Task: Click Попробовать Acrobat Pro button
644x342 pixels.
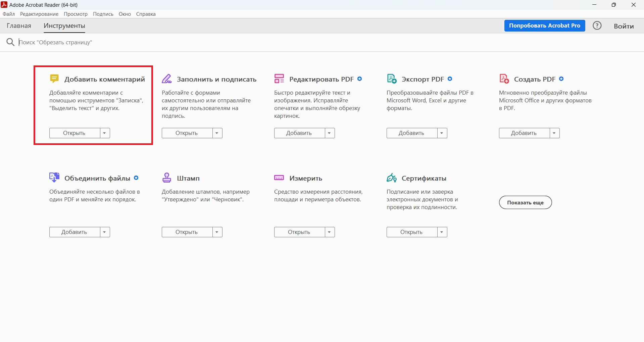Action: point(545,26)
